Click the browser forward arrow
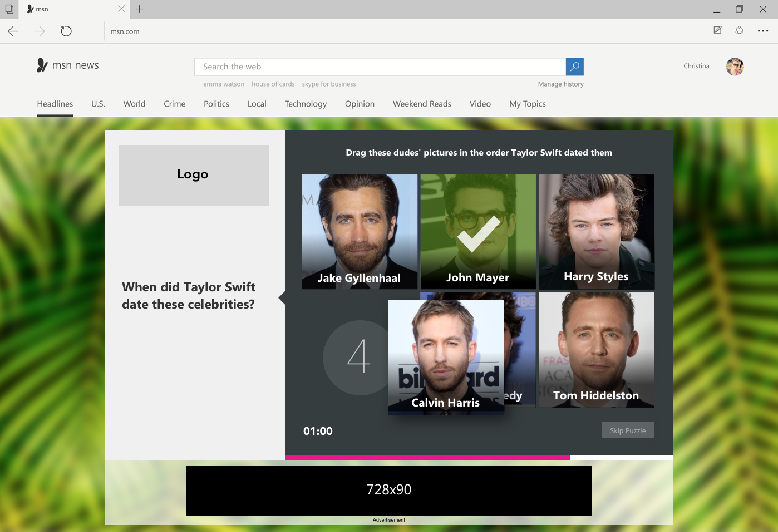Screen dimensions: 778x532 (x=40, y=31)
